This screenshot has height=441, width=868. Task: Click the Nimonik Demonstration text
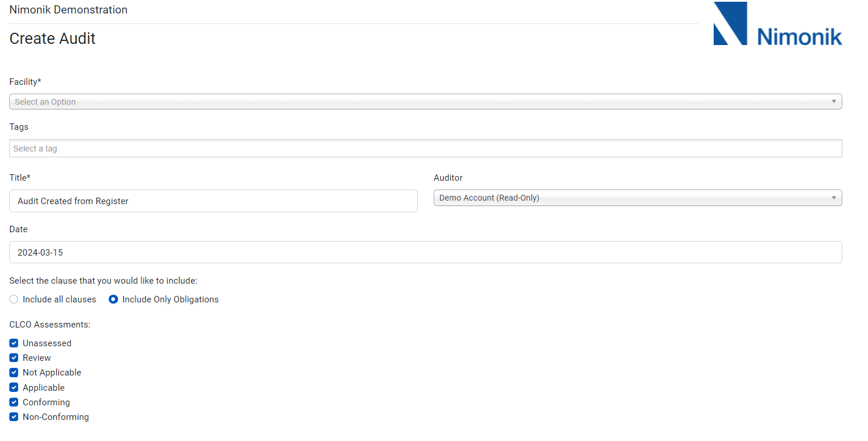68,10
